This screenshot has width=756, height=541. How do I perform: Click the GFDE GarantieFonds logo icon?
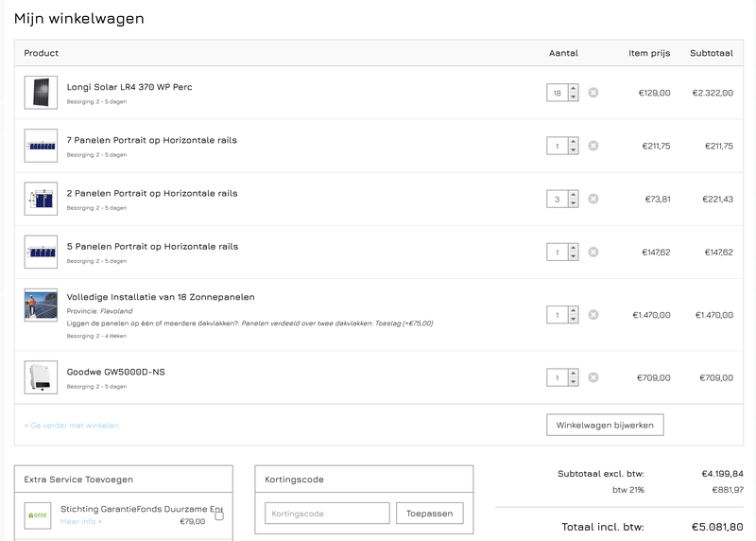click(x=39, y=515)
